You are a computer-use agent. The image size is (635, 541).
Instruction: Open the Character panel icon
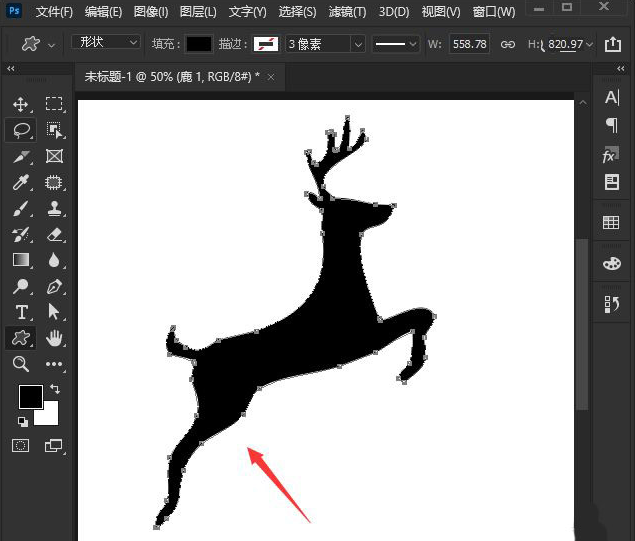coord(612,98)
